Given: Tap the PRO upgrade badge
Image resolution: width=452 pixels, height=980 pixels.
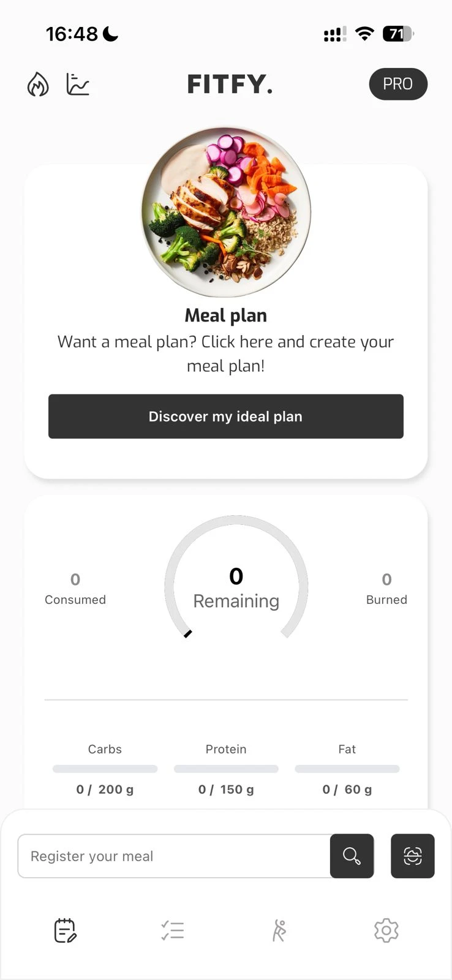Looking at the screenshot, I should point(398,84).
